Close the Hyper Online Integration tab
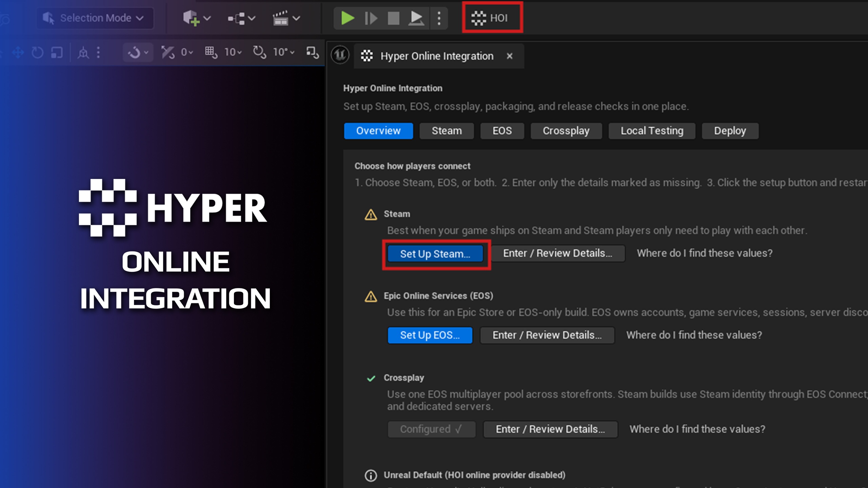The width and height of the screenshot is (868, 488). [x=509, y=56]
